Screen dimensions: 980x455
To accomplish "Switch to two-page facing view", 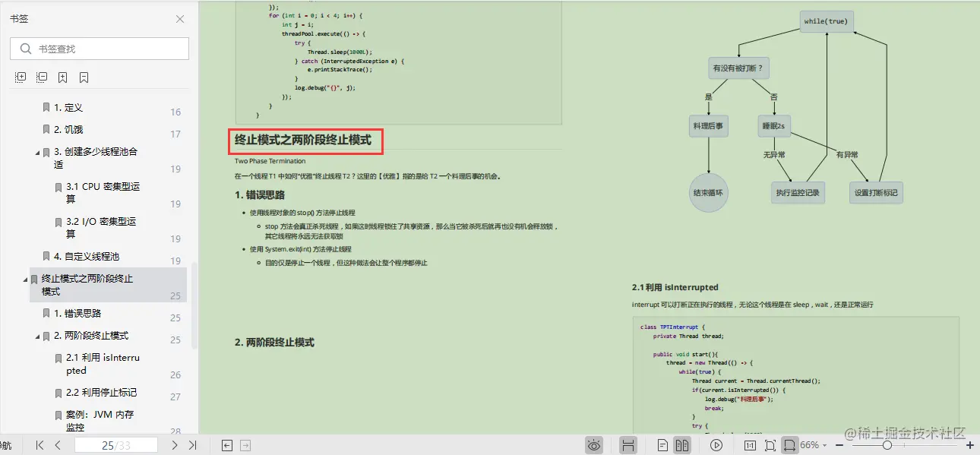I will [x=683, y=444].
